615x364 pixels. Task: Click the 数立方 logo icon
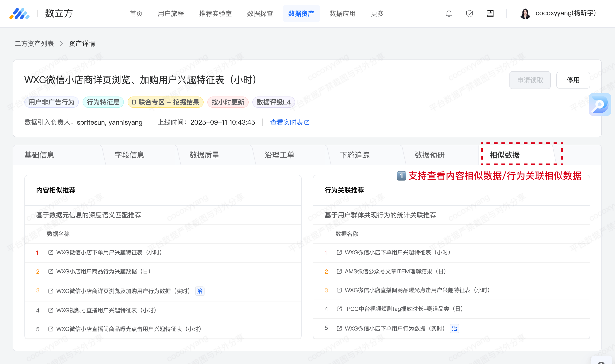click(x=19, y=14)
